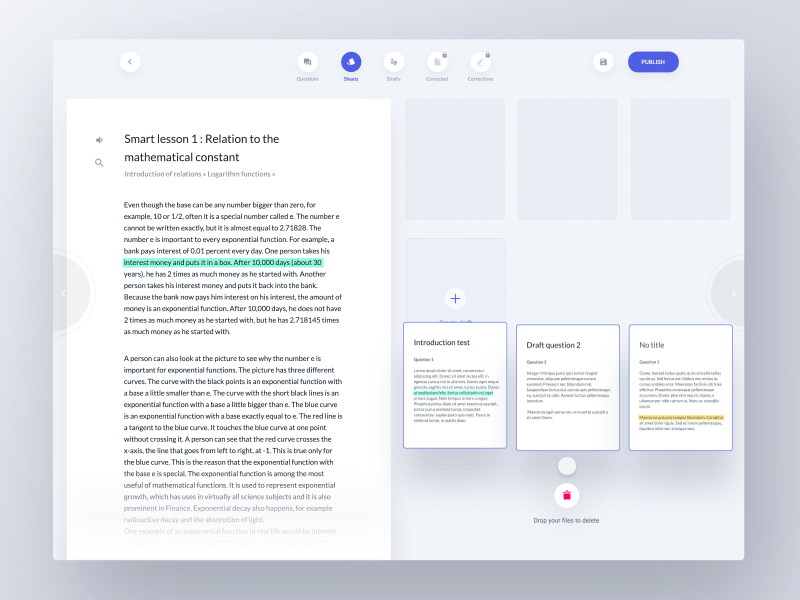The image size is (800, 600).
Task: Click the green highlighted sentence in lesson
Action: coord(223,262)
